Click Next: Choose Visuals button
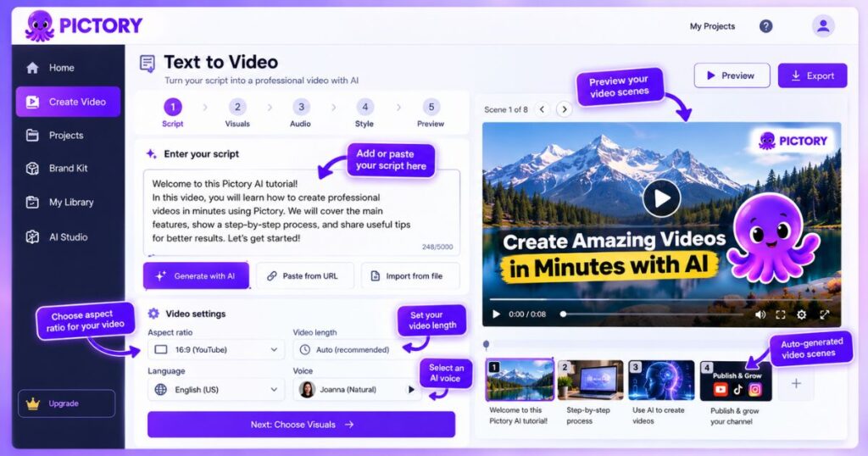The height and width of the screenshot is (456, 868). pyautogui.click(x=301, y=425)
